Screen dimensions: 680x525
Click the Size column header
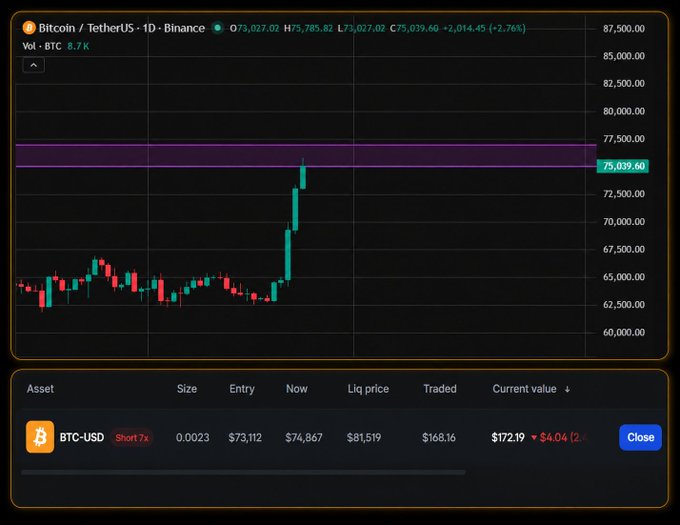click(x=187, y=389)
